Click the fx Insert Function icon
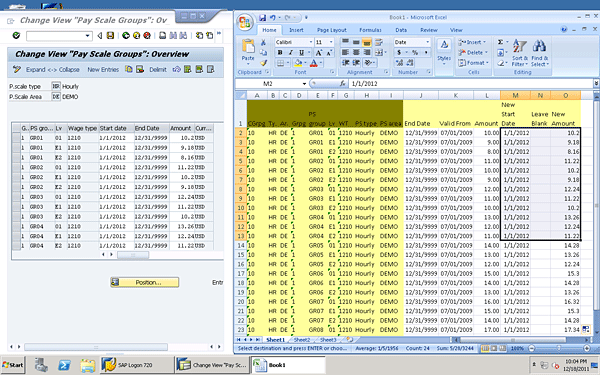This screenshot has width=600, height=375. [343, 83]
